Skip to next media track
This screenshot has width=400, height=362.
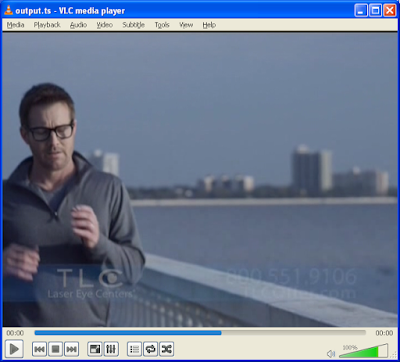tap(71, 349)
